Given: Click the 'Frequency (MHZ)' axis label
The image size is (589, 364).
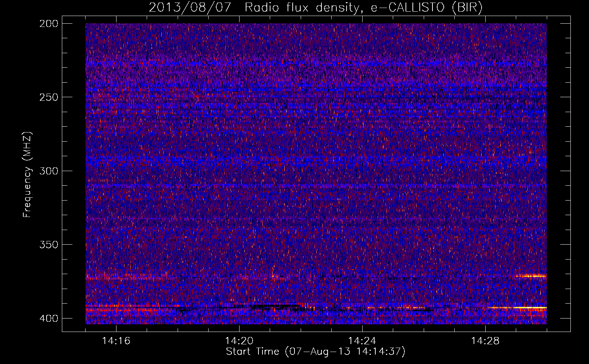Looking at the screenshot, I should tap(27, 174).
